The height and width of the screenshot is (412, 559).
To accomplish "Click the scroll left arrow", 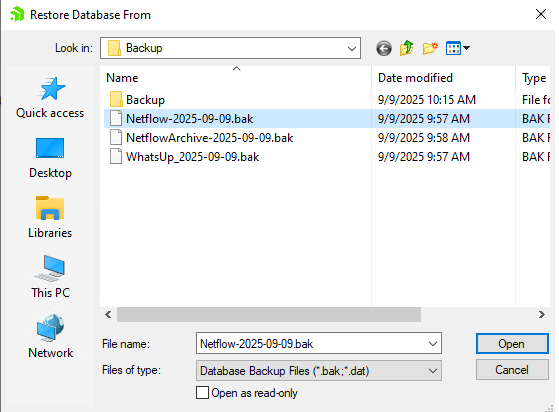I will [x=108, y=314].
